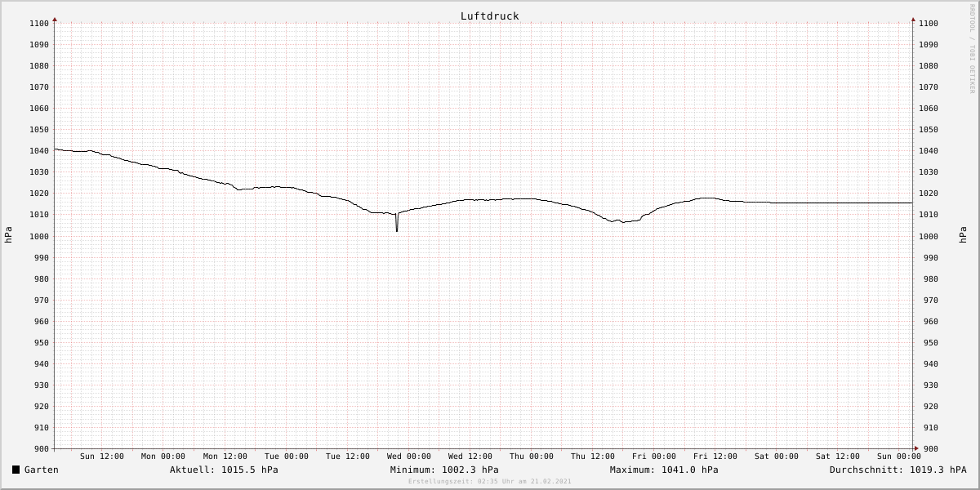Click the Mon 00:00 time axis label
The height and width of the screenshot is (490, 980).
[163, 457]
